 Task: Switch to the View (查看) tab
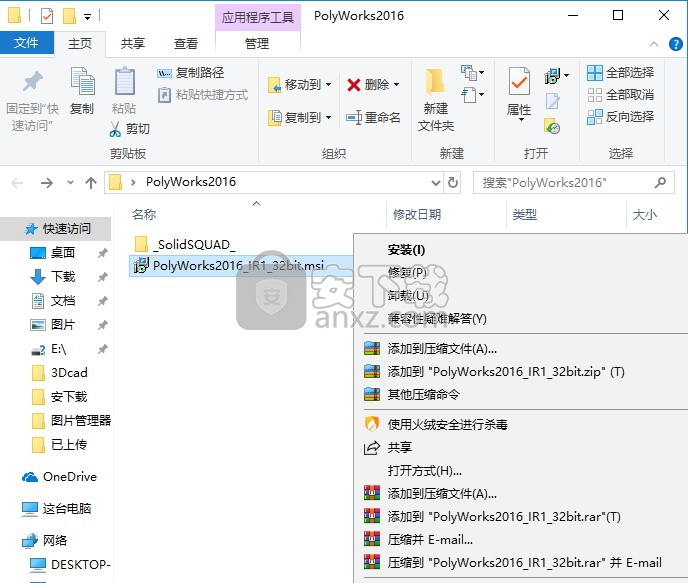[x=186, y=43]
